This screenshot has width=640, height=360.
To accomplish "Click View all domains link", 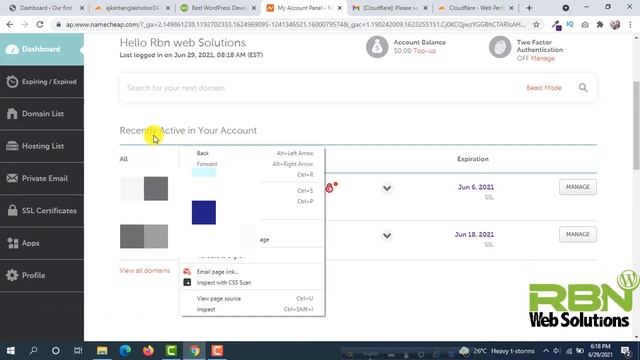I will click(144, 271).
